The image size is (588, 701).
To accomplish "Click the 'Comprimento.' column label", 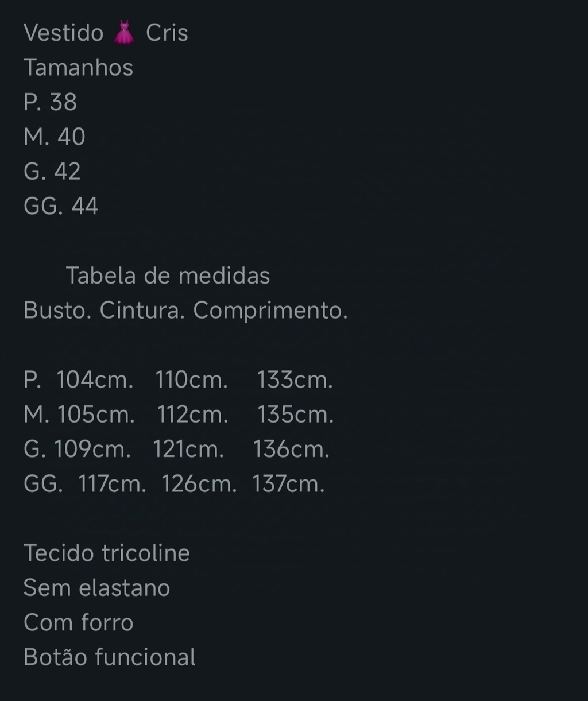I will point(270,312).
